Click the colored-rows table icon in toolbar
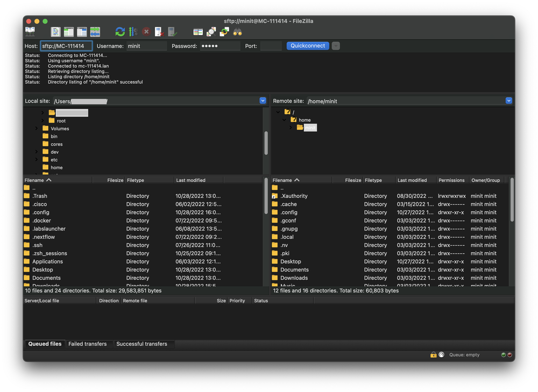The image size is (538, 392). pyautogui.click(x=198, y=32)
